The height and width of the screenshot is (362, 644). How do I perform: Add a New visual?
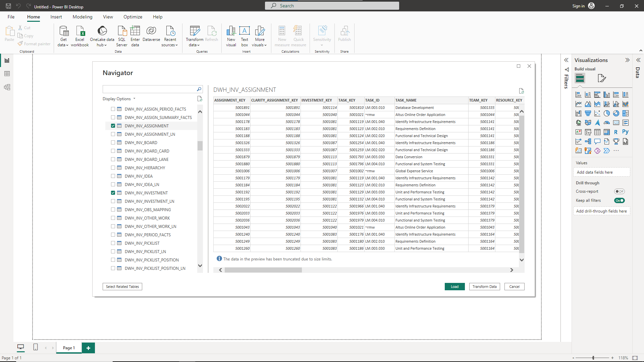[x=231, y=36]
